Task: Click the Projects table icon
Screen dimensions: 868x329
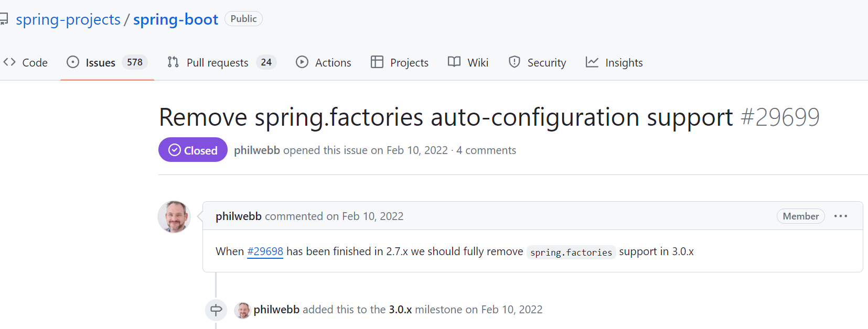Action: (377, 62)
